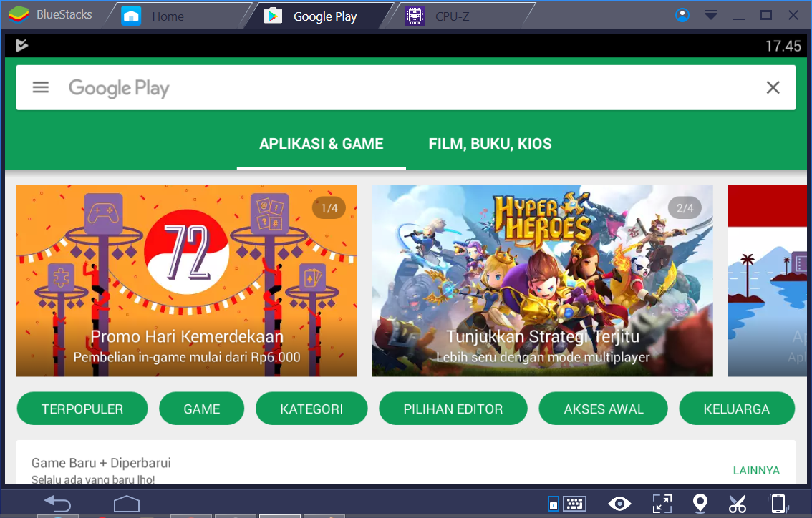The width and height of the screenshot is (812, 518).
Task: Tap the AKSES AWAL button
Action: 604,409
